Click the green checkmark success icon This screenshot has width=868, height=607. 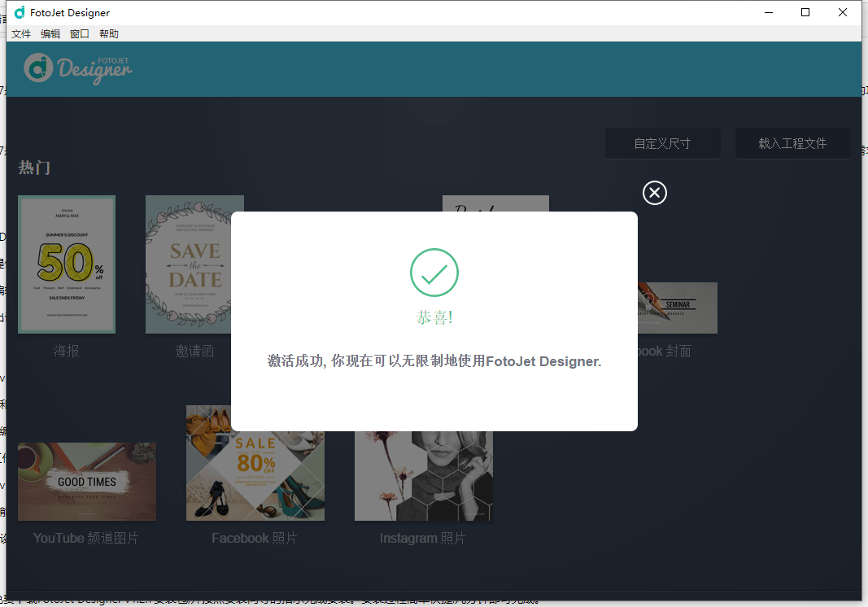click(x=434, y=273)
